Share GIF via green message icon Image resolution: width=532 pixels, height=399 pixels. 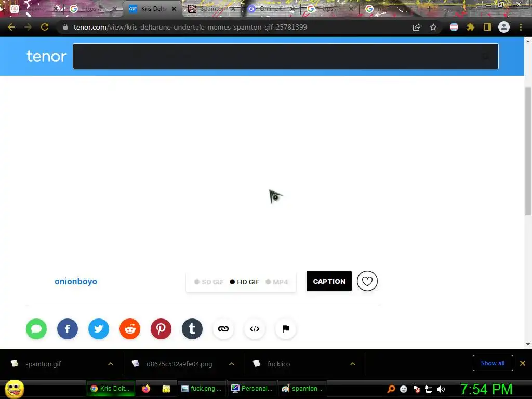[36, 329]
